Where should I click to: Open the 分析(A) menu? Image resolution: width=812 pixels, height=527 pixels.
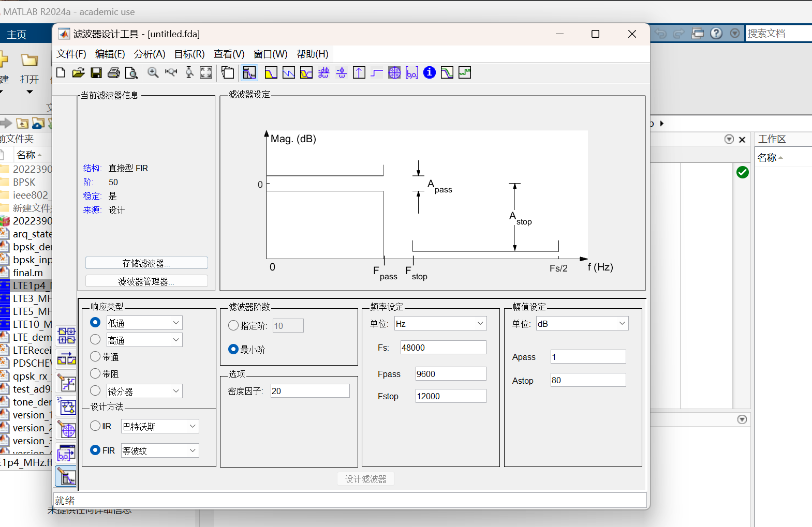150,54
